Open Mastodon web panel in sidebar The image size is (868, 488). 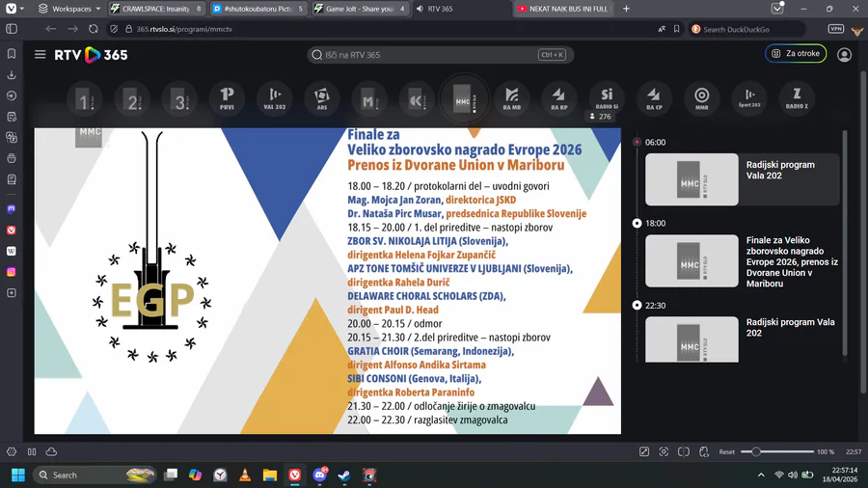pos(11,209)
